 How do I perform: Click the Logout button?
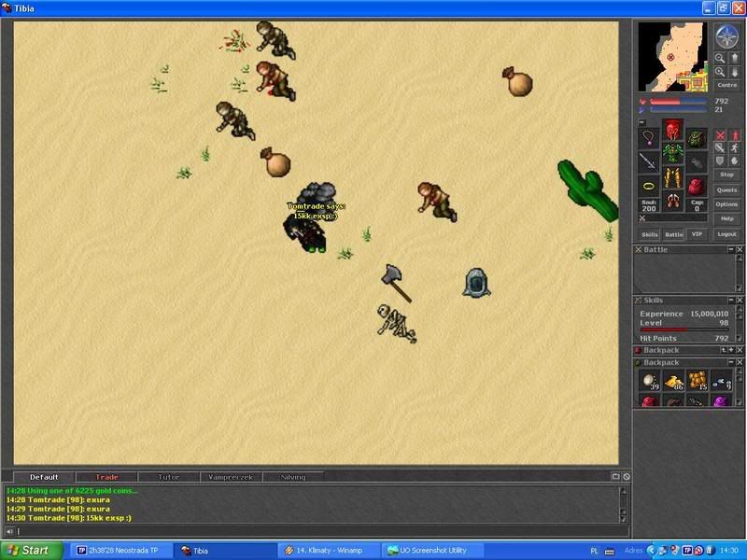pos(727,234)
